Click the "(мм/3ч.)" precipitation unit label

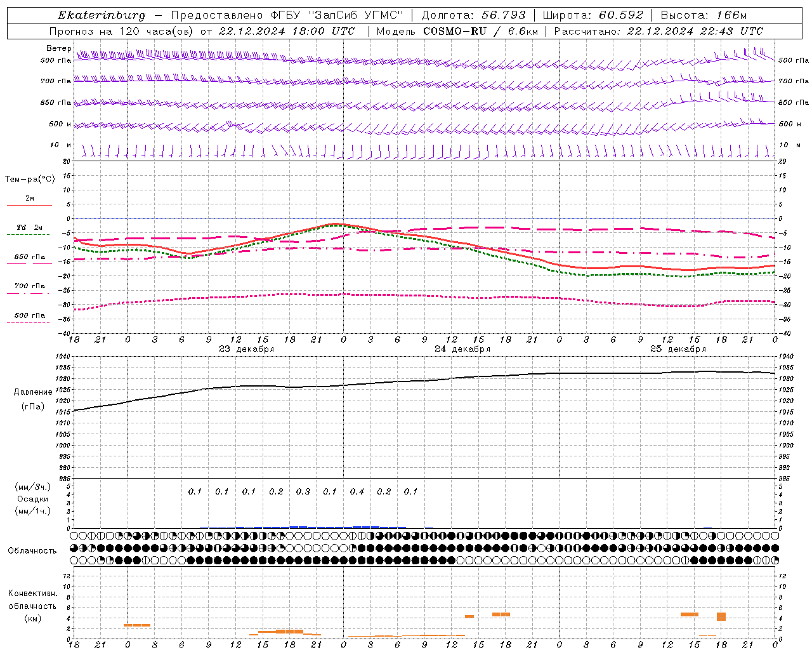click(x=33, y=487)
